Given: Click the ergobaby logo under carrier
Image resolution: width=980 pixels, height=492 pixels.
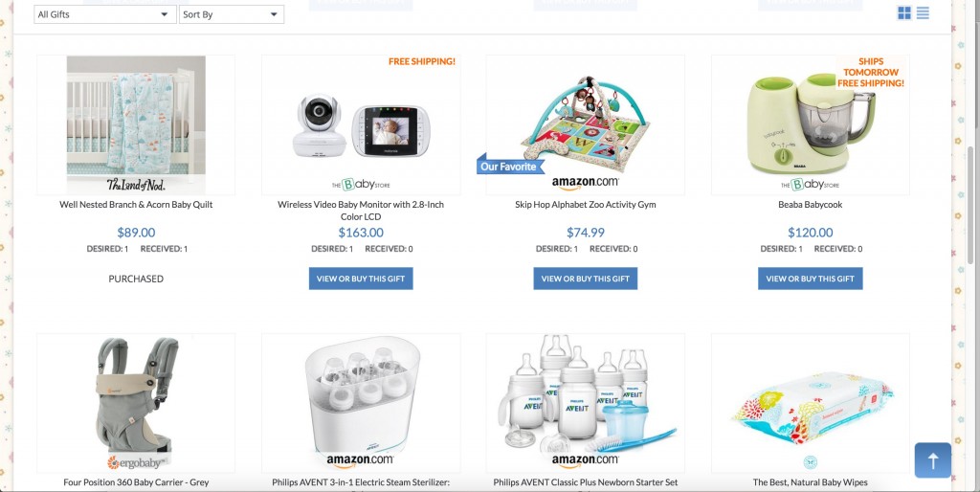Looking at the screenshot, I should click(136, 463).
